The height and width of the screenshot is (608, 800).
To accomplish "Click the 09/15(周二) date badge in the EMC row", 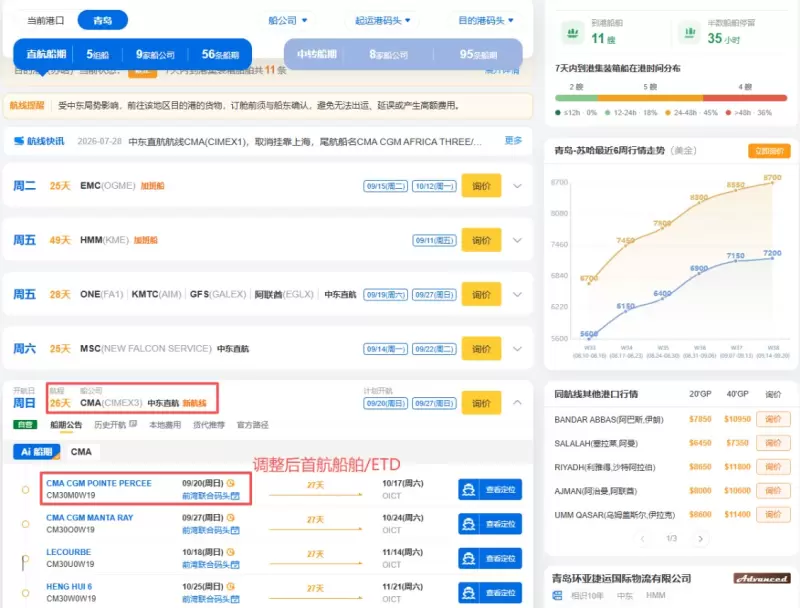I will [386, 186].
